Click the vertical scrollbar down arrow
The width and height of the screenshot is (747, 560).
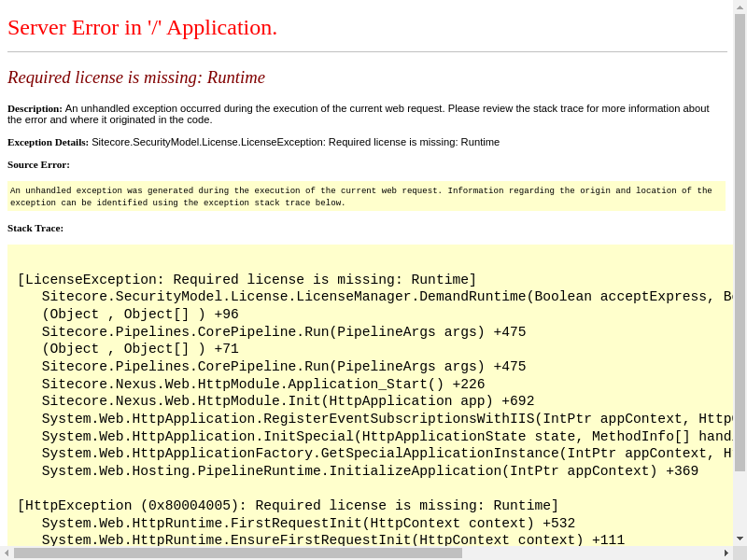[x=740, y=539]
